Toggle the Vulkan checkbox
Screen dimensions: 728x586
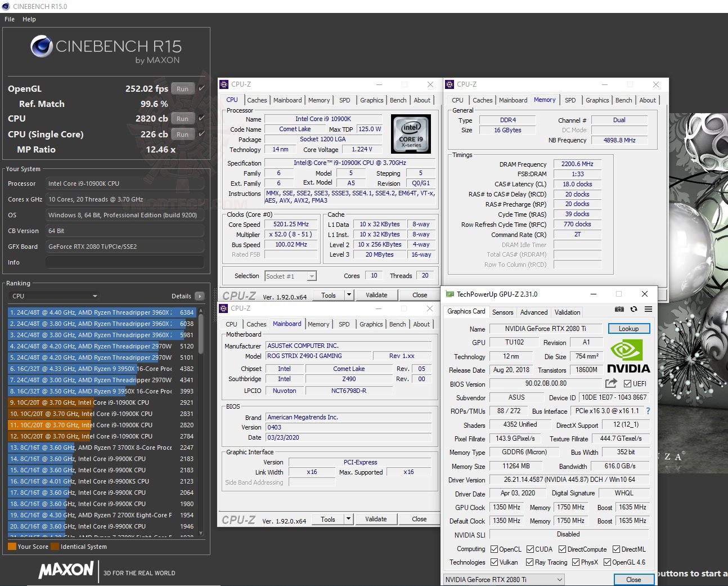[x=494, y=562]
